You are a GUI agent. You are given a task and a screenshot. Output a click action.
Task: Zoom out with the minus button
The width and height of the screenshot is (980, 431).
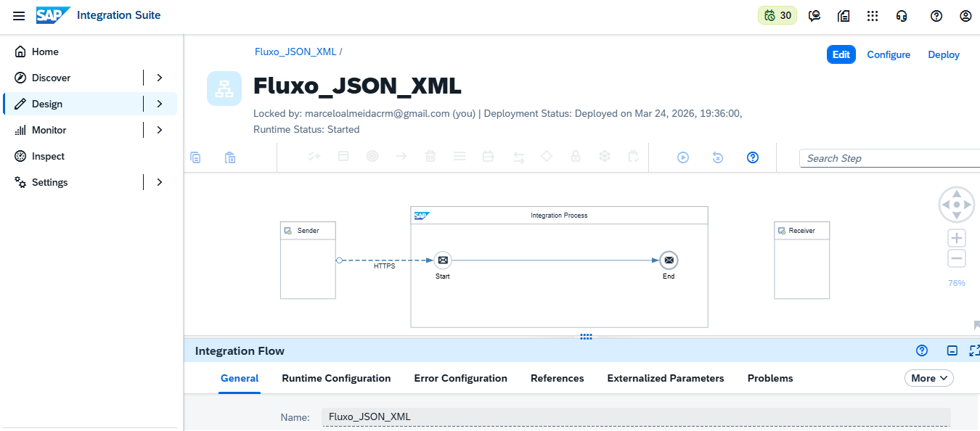coord(957,258)
